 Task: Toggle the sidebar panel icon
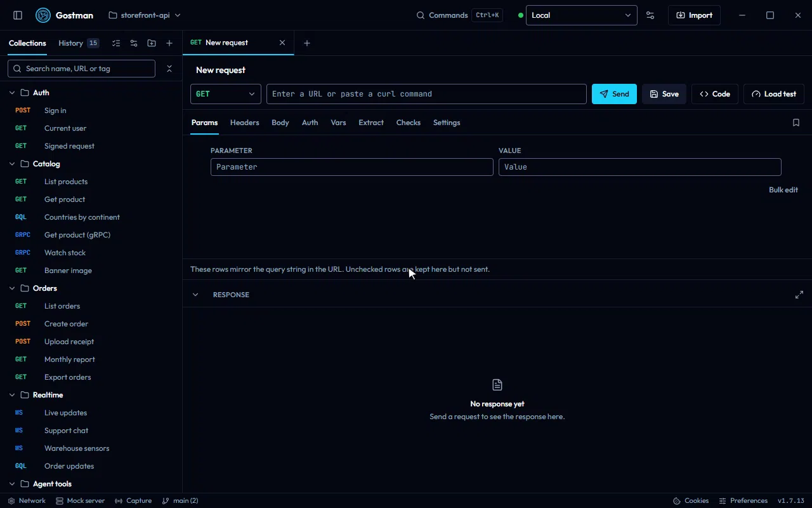[x=18, y=15]
